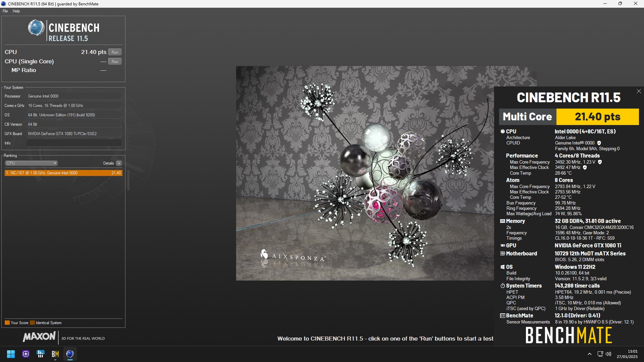The width and height of the screenshot is (644, 362).
Task: Open volume control tray icon
Action: (608, 354)
